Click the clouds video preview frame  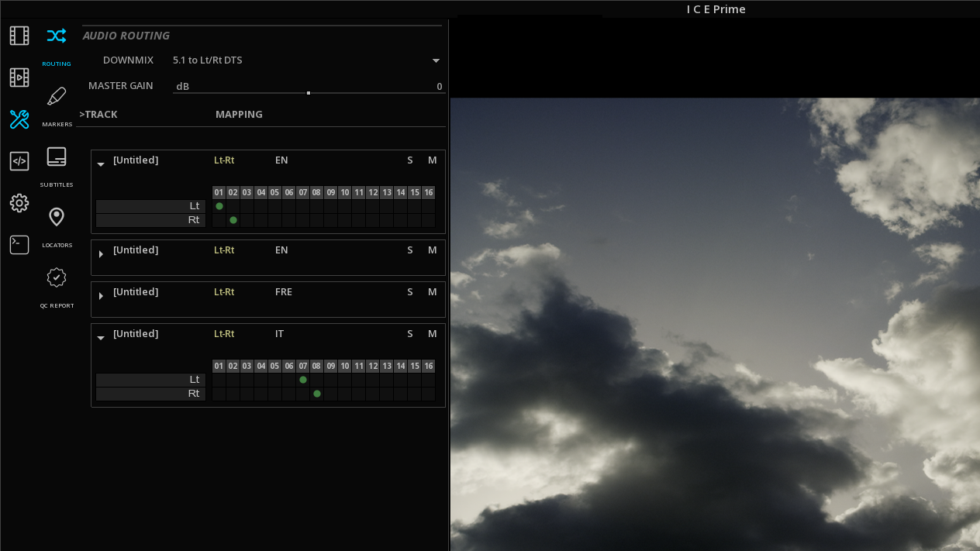715,324
